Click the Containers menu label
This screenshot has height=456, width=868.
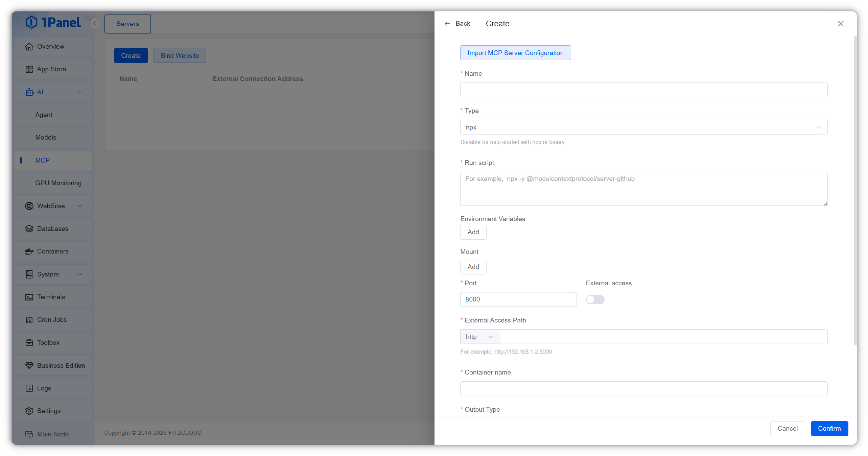[53, 251]
